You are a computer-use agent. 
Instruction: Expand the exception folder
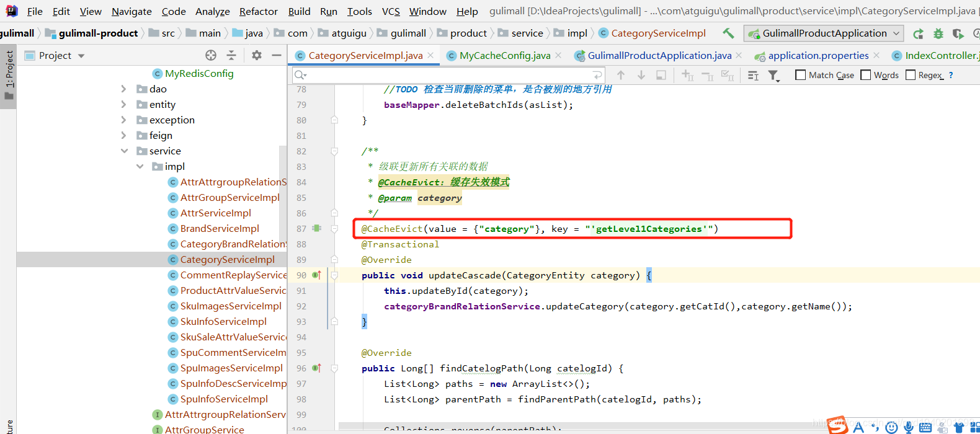(123, 120)
